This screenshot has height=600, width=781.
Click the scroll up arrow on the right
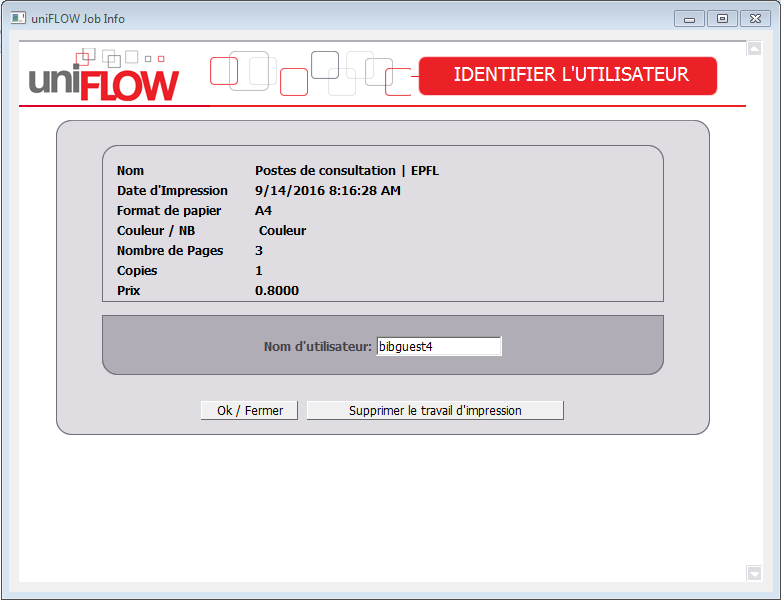point(754,49)
